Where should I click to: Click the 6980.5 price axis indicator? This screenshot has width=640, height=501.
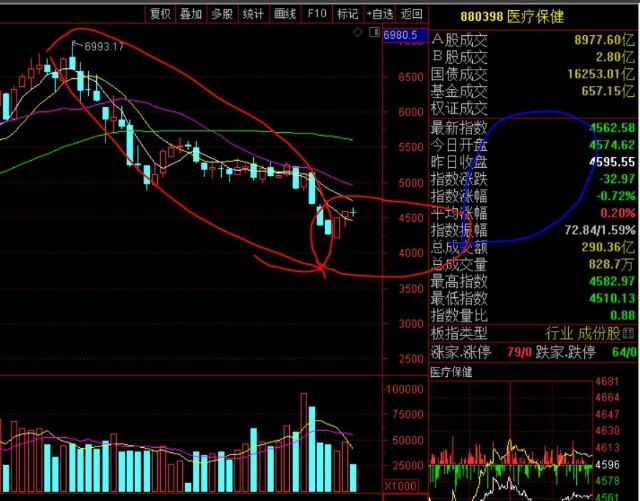point(405,35)
